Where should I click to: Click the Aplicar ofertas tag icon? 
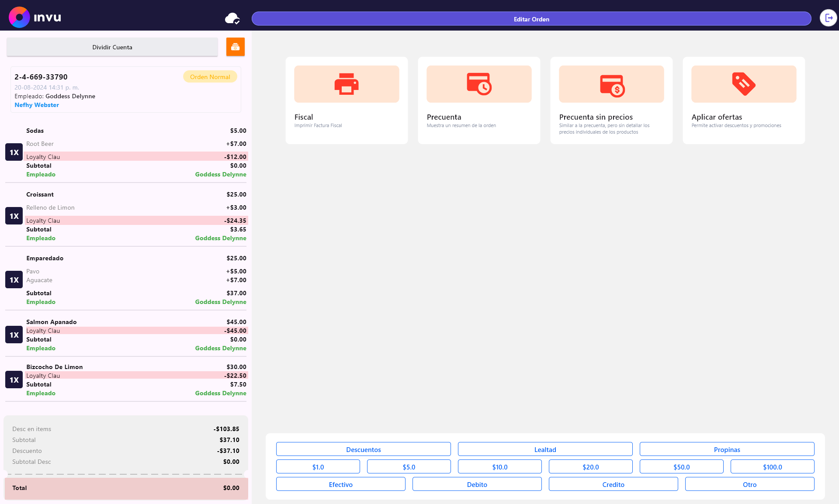(744, 84)
